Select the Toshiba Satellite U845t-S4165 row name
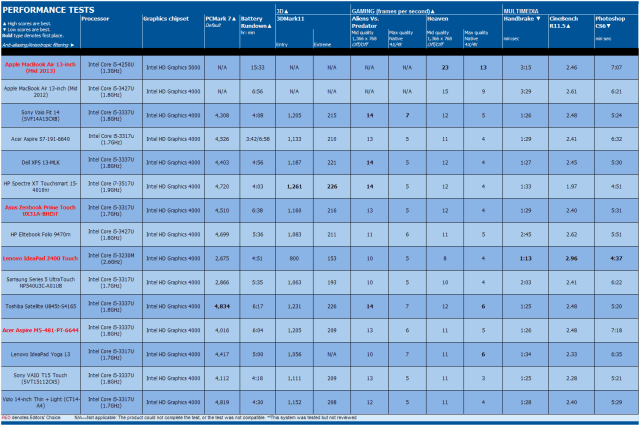The height and width of the screenshot is (426, 640). [40, 306]
